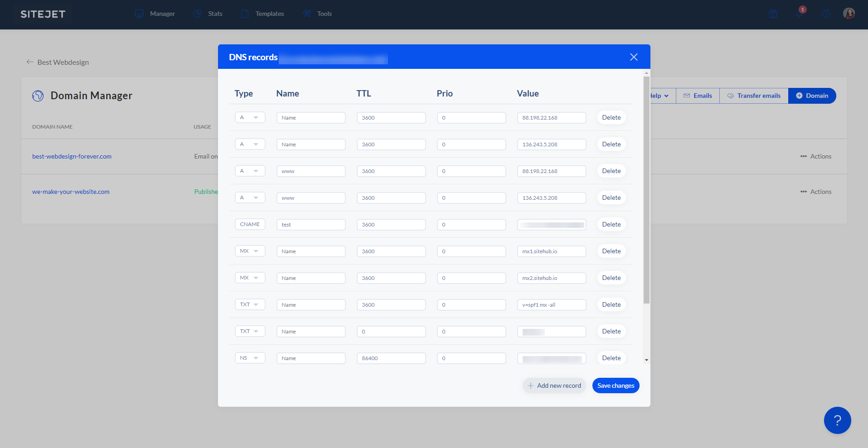Open the Templates menu
Image resolution: width=868 pixels, height=448 pixels.
[x=262, y=14]
